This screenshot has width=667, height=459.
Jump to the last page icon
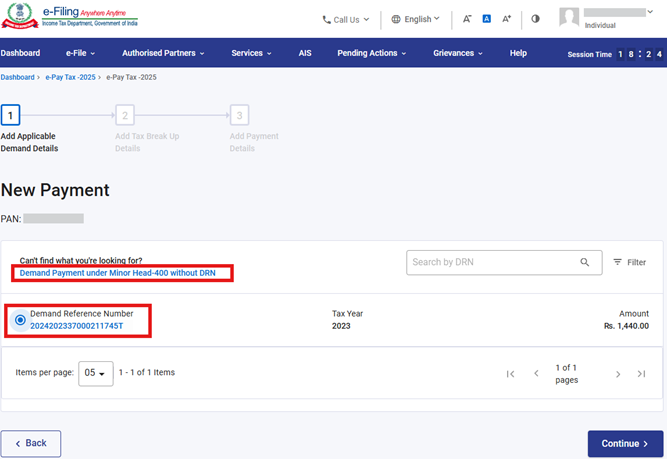click(641, 373)
